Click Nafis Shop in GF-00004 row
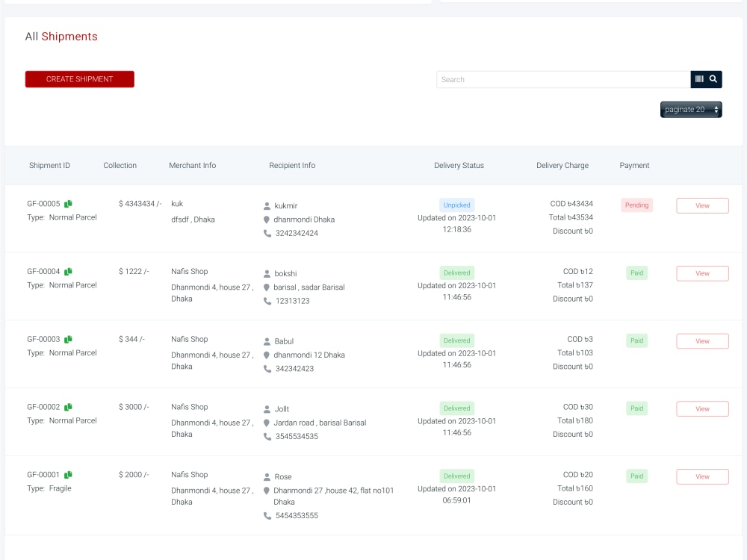The width and height of the screenshot is (747, 560). point(190,272)
